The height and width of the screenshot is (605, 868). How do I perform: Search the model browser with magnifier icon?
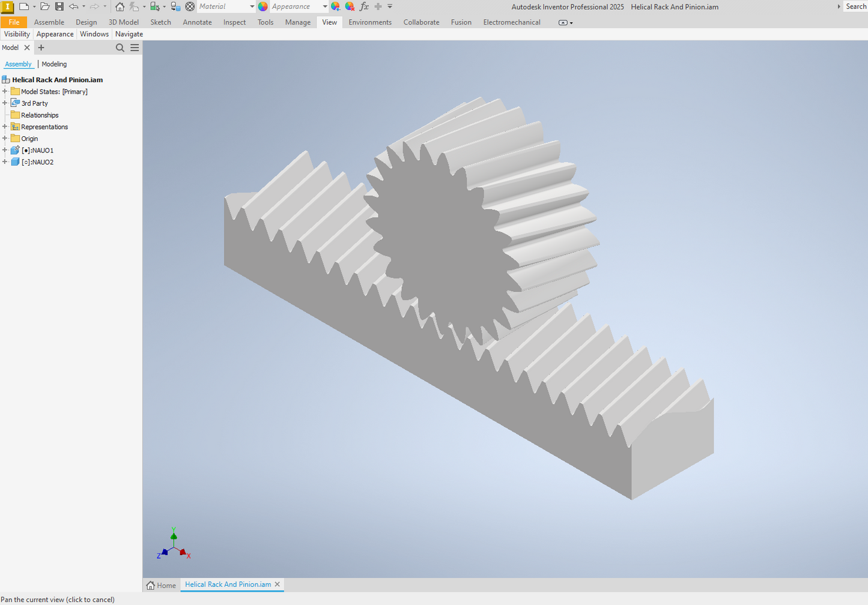coord(120,48)
